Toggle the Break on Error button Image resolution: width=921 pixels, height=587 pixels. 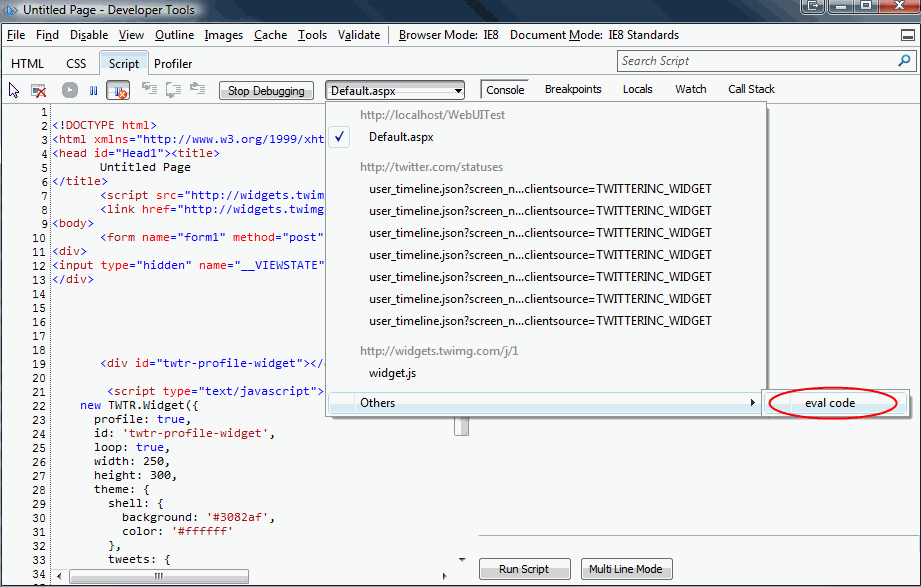(118, 90)
